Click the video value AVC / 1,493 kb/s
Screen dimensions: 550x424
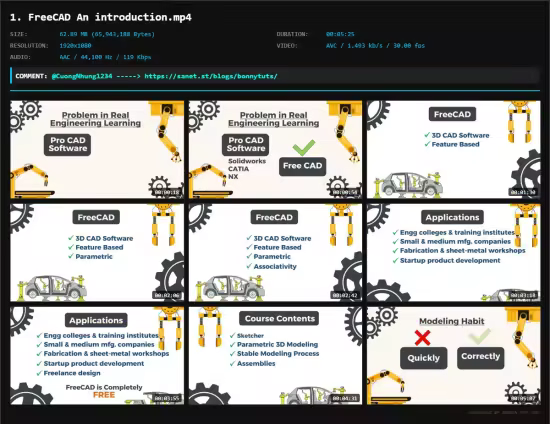375,46
